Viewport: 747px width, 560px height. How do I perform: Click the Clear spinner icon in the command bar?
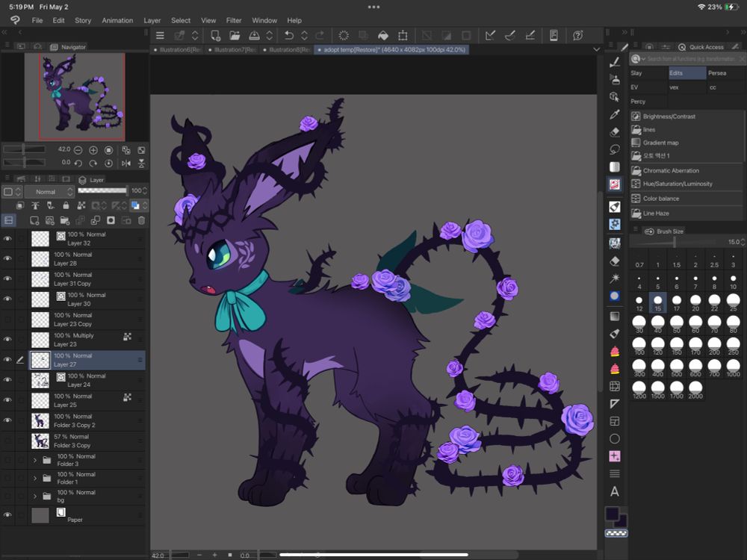pyautogui.click(x=344, y=35)
